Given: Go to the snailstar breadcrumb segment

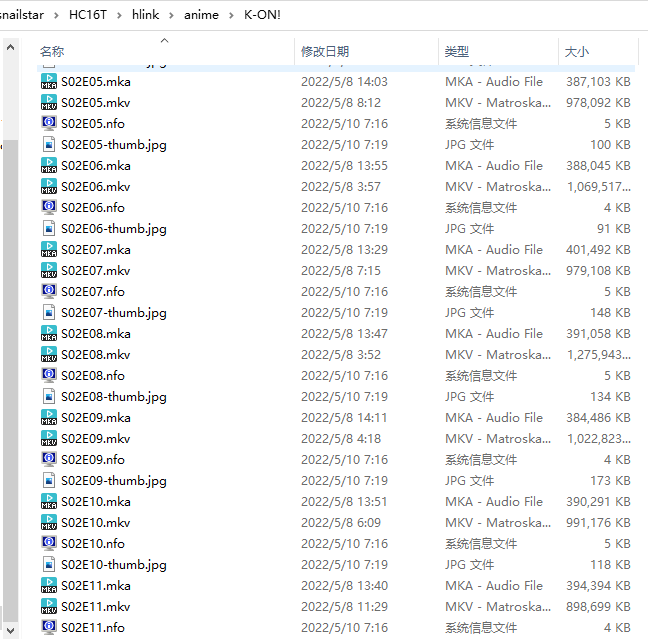Looking at the screenshot, I should [x=21, y=15].
